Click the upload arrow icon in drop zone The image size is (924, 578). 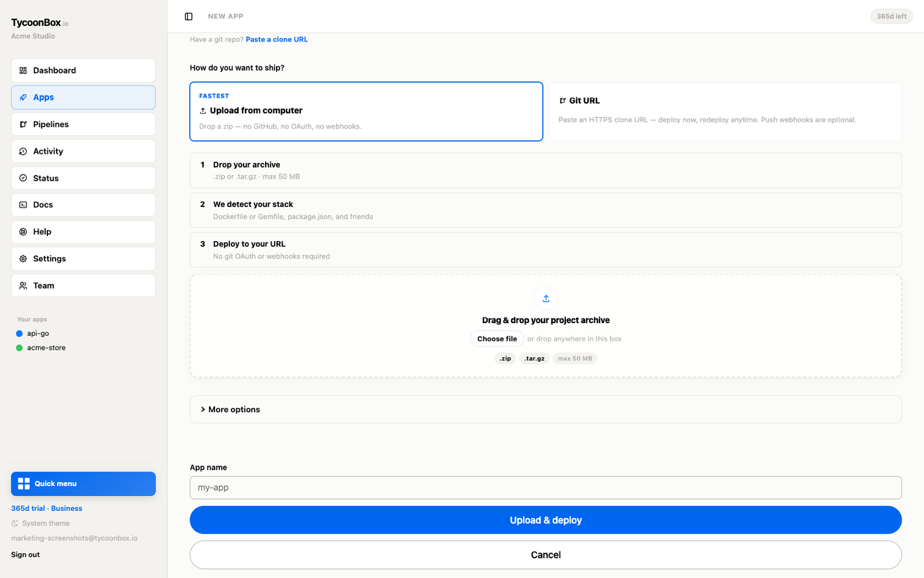546,298
